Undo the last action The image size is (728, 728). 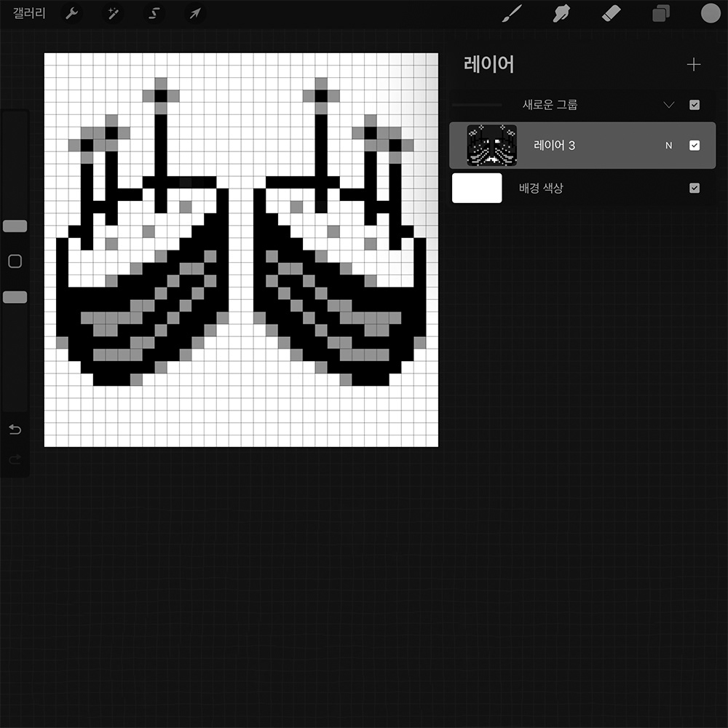point(15,430)
